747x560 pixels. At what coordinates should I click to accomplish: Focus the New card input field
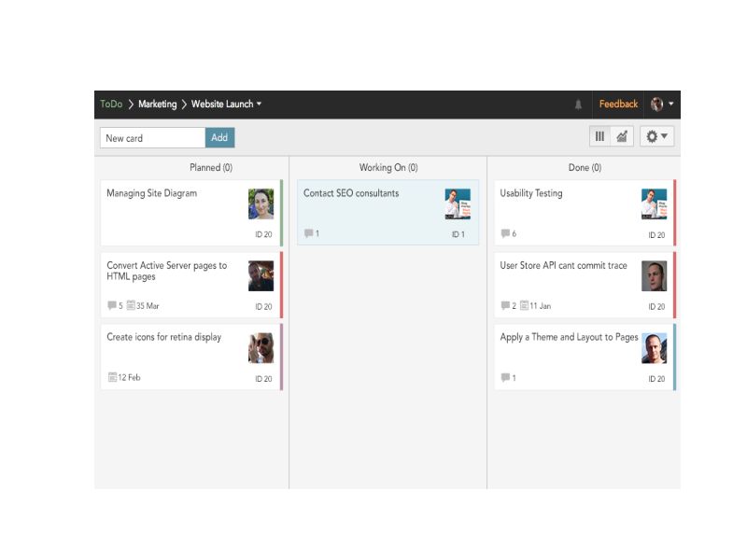click(x=152, y=137)
